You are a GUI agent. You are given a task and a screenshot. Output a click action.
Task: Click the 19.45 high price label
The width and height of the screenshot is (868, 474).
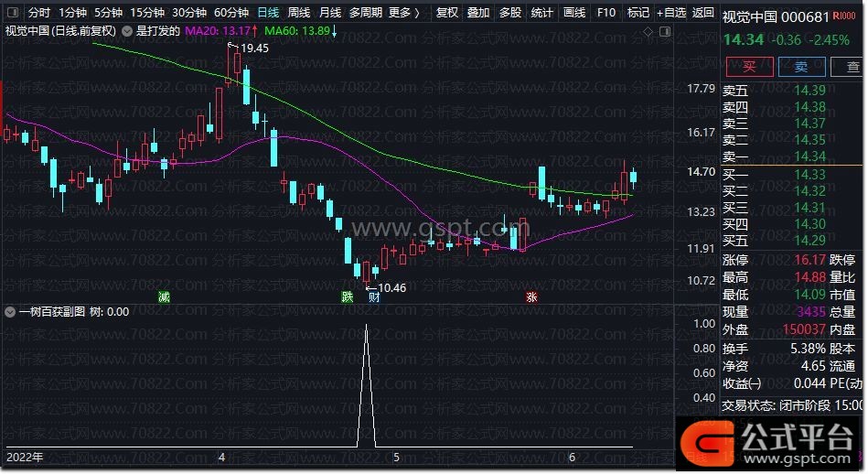click(254, 48)
